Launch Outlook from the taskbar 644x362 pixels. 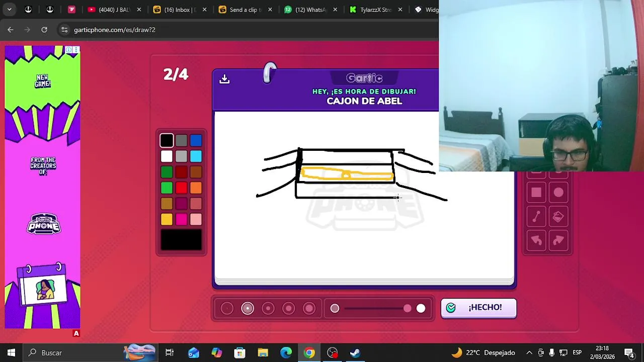pos(193,353)
